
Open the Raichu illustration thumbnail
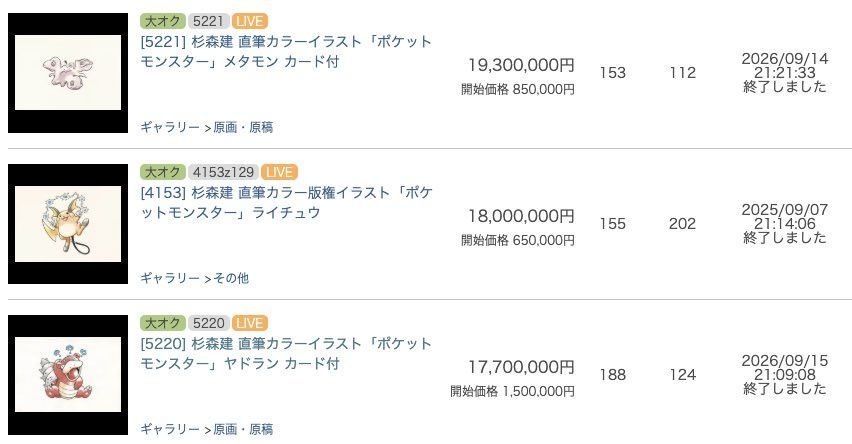(68, 224)
